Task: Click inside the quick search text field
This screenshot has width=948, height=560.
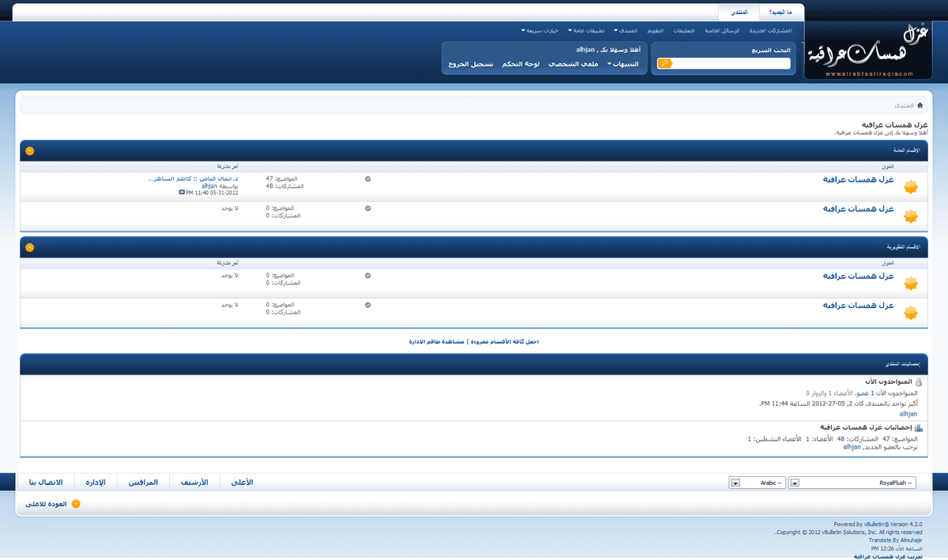Action: coord(731,63)
